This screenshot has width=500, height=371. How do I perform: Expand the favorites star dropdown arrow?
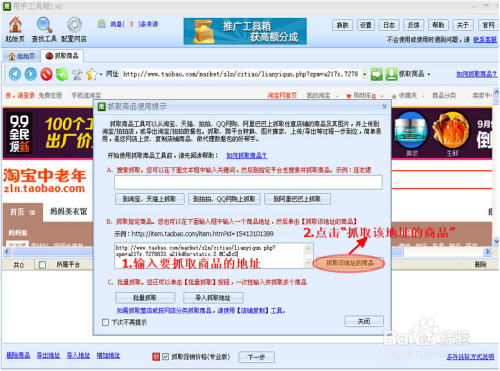tap(101, 74)
